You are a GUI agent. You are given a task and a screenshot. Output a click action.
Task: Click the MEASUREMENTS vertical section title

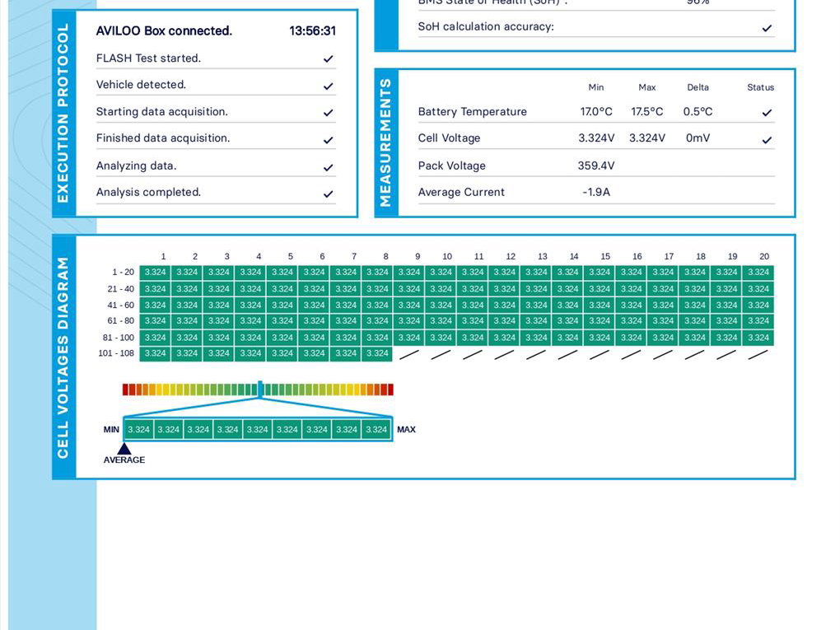[x=385, y=142]
